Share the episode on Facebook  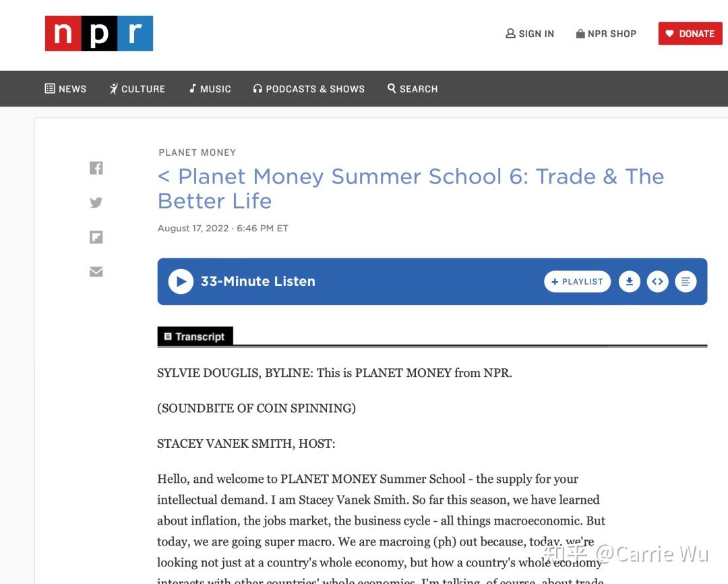tap(96, 168)
